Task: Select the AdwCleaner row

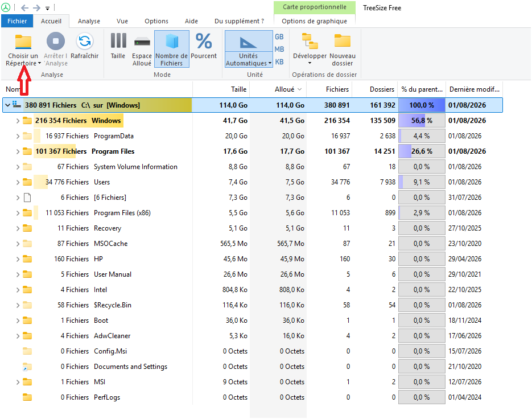Action: click(x=253, y=336)
